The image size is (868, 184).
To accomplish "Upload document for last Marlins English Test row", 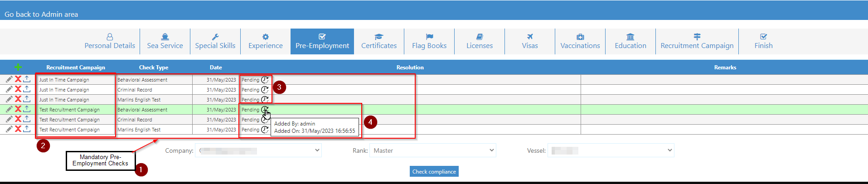I will tap(27, 129).
